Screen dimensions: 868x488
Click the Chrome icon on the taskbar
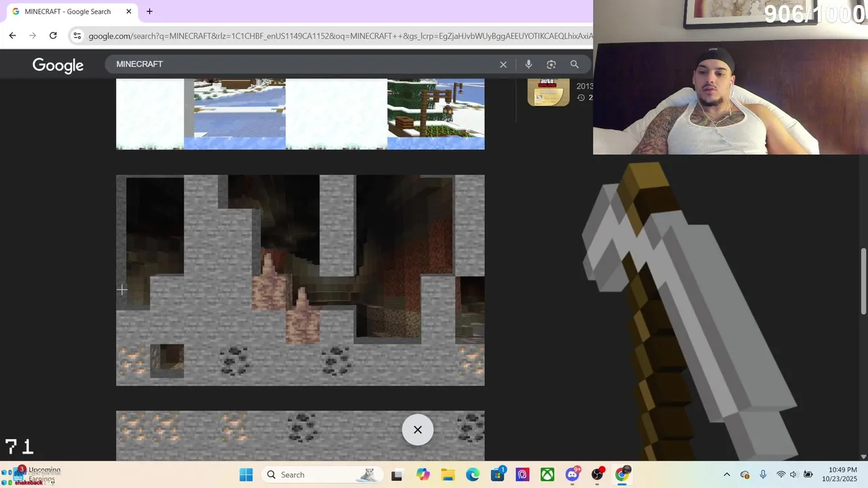pos(623,474)
